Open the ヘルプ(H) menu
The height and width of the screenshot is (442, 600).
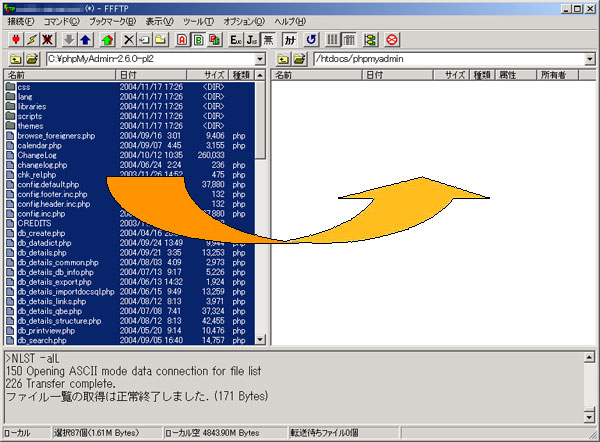tap(290, 21)
